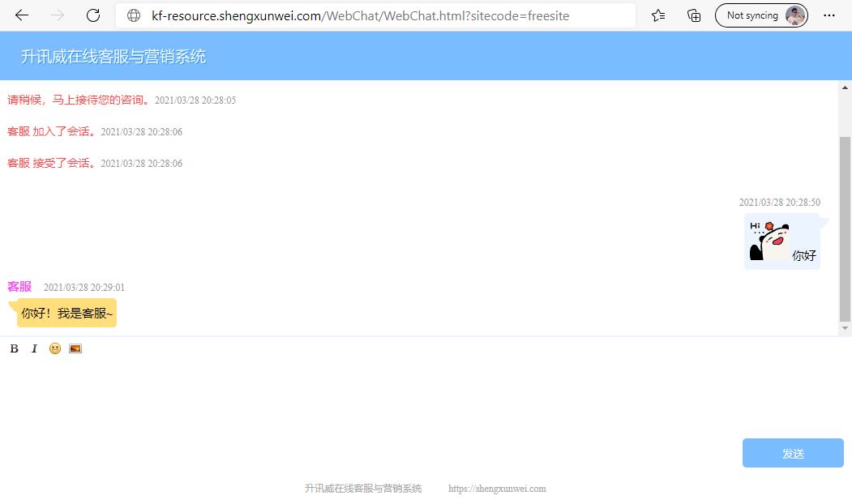
Task: Click the Not syncing profile button
Action: coord(761,15)
